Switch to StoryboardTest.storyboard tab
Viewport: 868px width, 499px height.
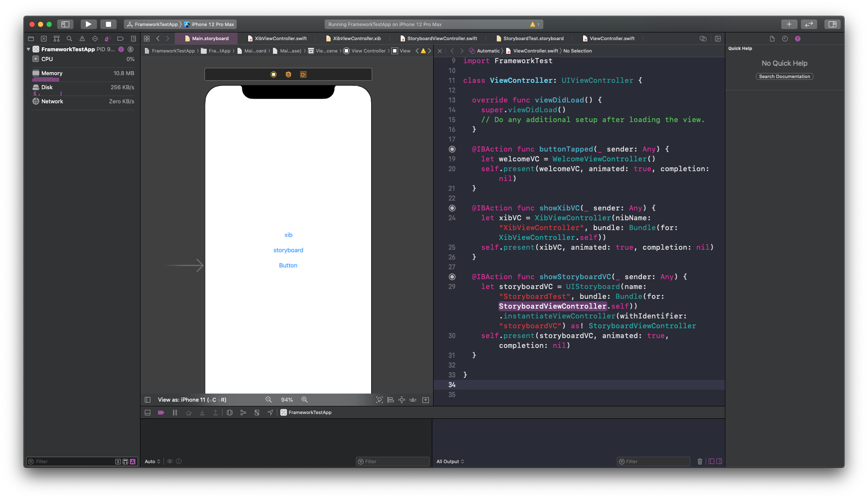click(533, 38)
